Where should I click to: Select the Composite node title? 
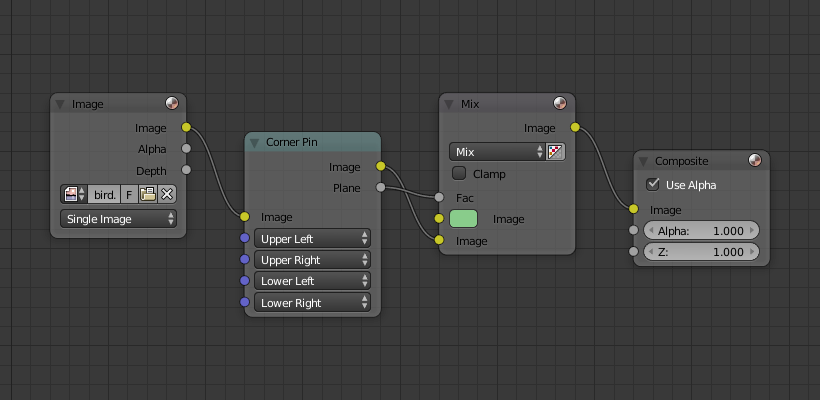(681, 161)
